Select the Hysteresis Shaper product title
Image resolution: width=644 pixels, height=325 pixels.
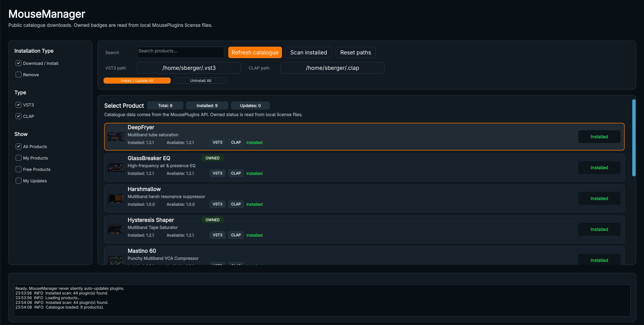(x=151, y=220)
